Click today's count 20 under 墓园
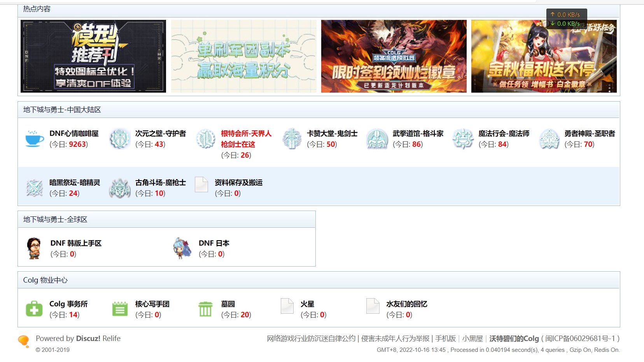The width and height of the screenshot is (644, 362). tap(245, 315)
